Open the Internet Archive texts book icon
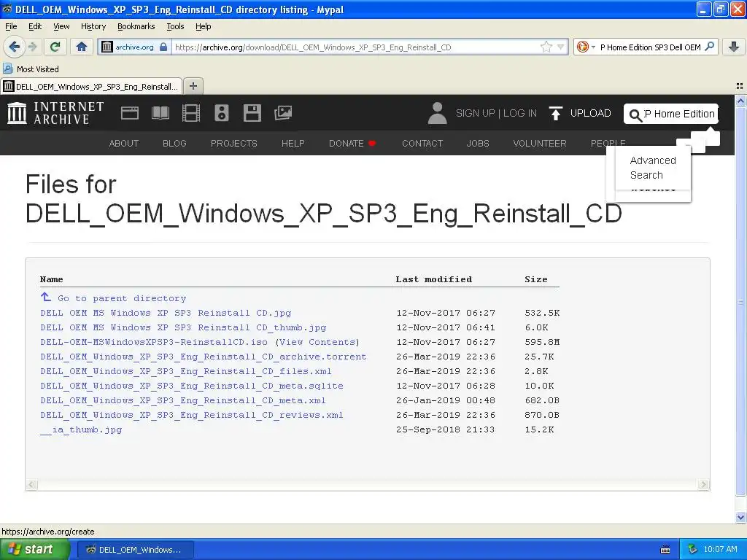This screenshot has width=747, height=560. tap(160, 113)
